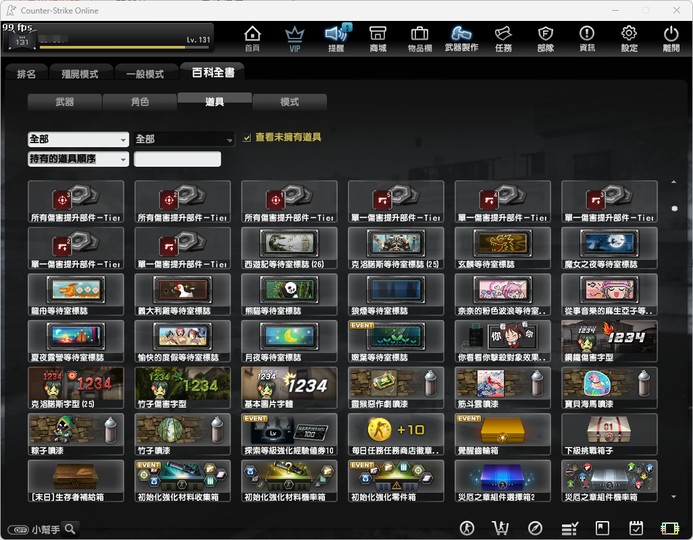Open the 商城 shop icon
The image size is (693, 540).
click(x=378, y=38)
